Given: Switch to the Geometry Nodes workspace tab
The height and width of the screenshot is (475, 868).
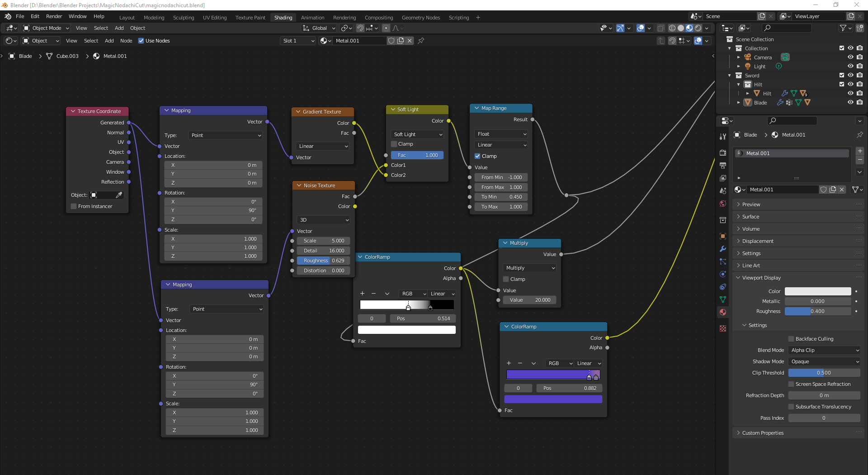Looking at the screenshot, I should click(x=421, y=18).
